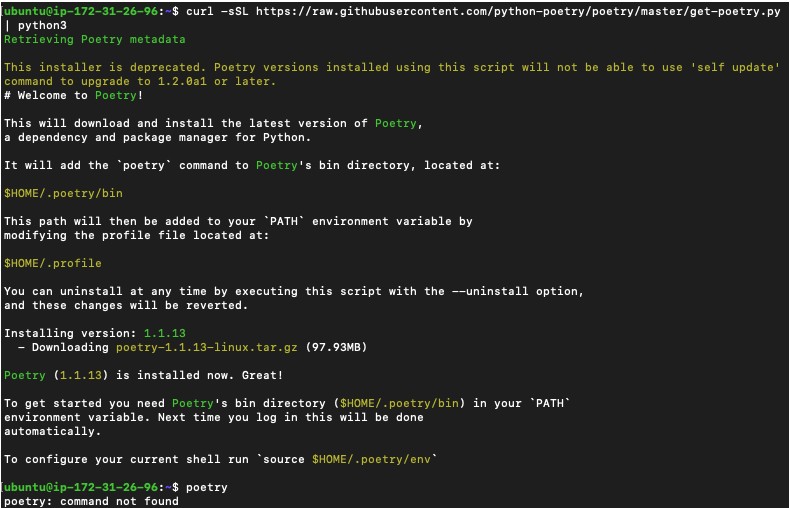Image resolution: width=790 pixels, height=508 pixels.
Task: Click the ubuntu@ip-172-31-26-96 prompt at bottom
Action: (x=83, y=487)
